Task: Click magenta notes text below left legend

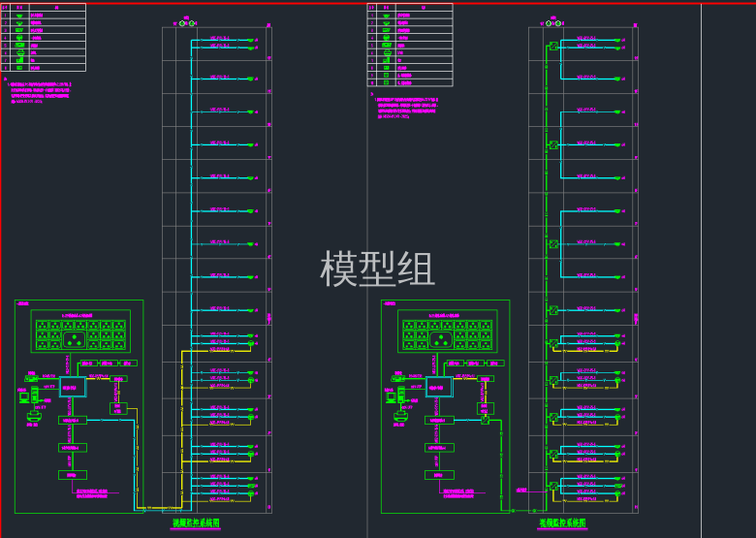Action: pos(39,92)
